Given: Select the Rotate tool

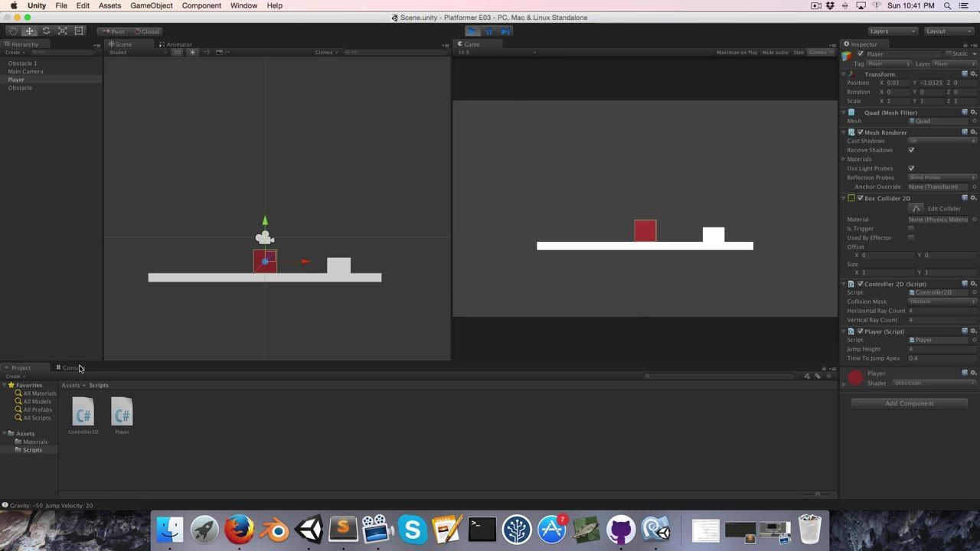Looking at the screenshot, I should click(46, 31).
